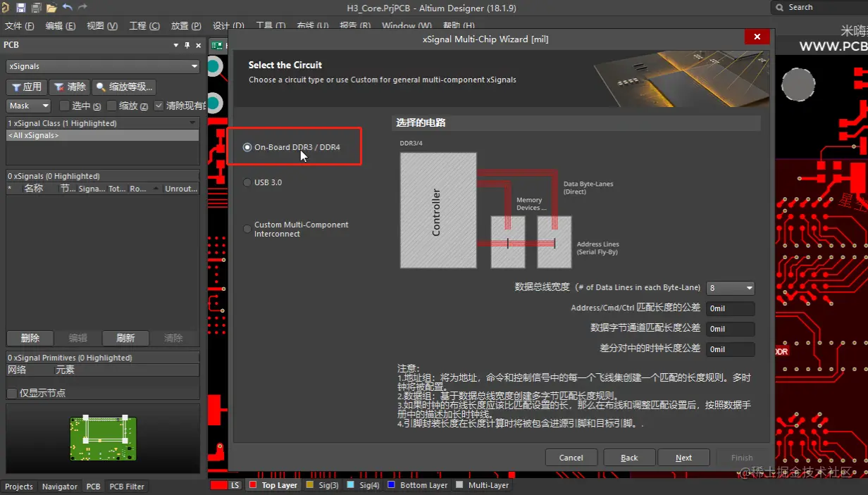The width and height of the screenshot is (868, 495).
Task: Pin the PCB panel with pushpin icon
Action: click(x=187, y=45)
